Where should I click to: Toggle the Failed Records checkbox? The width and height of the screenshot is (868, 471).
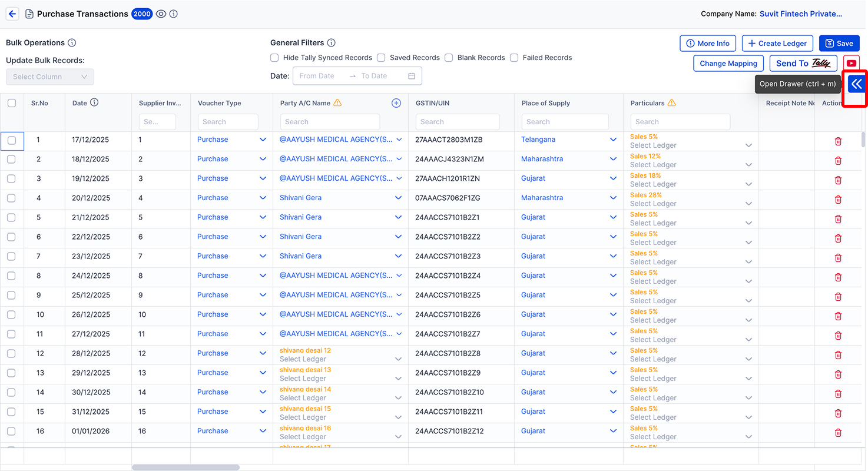(514, 58)
